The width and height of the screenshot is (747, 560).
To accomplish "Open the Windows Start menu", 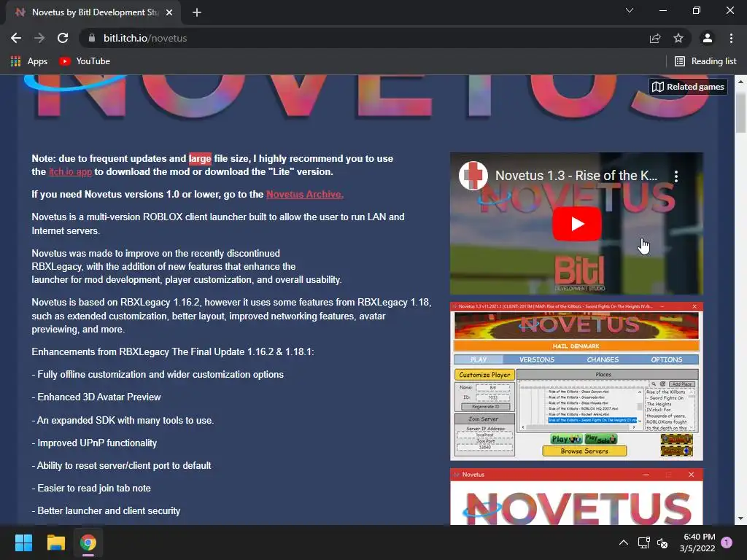I will tap(23, 542).
